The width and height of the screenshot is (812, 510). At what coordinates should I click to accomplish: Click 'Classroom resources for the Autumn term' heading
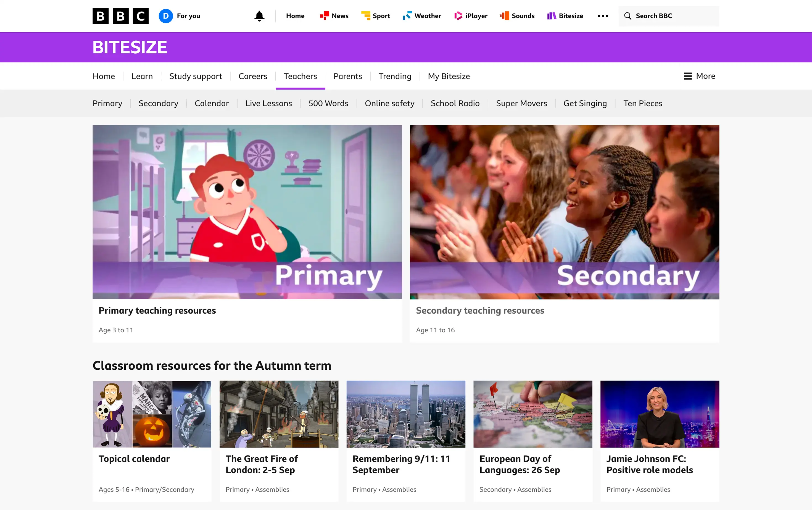(x=212, y=366)
